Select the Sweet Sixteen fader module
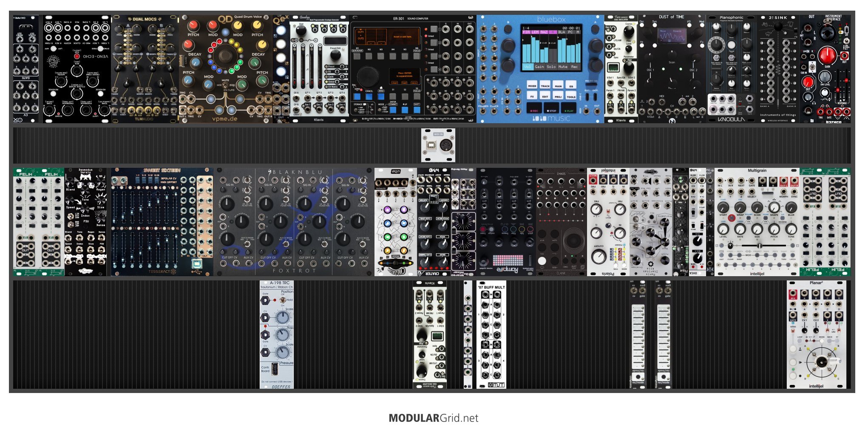The image size is (868, 427). (162, 222)
